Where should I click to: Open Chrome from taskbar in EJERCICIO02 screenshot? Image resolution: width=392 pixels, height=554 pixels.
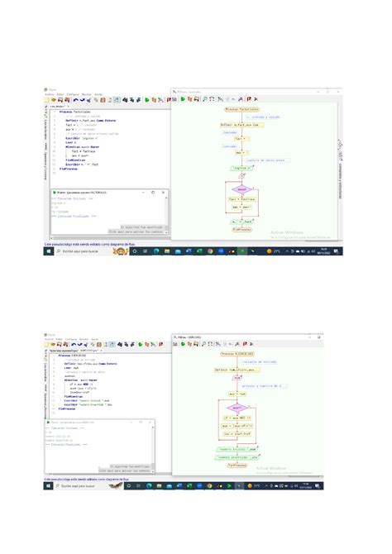click(209, 486)
